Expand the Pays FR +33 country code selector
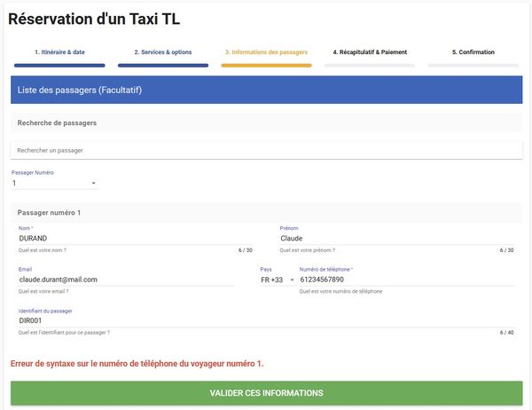 click(x=277, y=280)
